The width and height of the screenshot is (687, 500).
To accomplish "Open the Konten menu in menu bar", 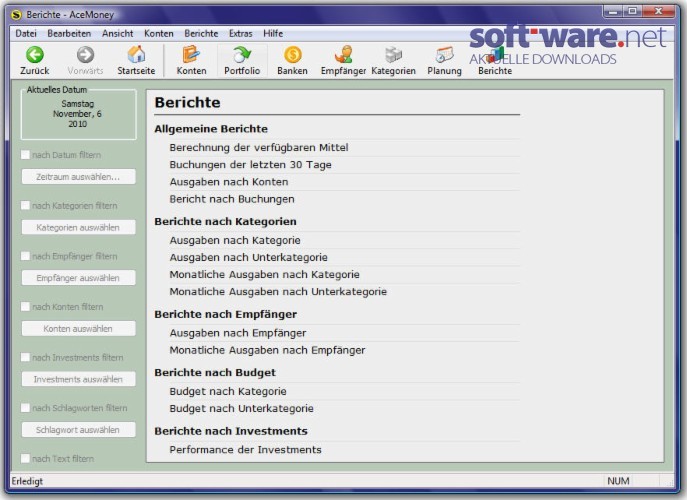I will click(159, 33).
